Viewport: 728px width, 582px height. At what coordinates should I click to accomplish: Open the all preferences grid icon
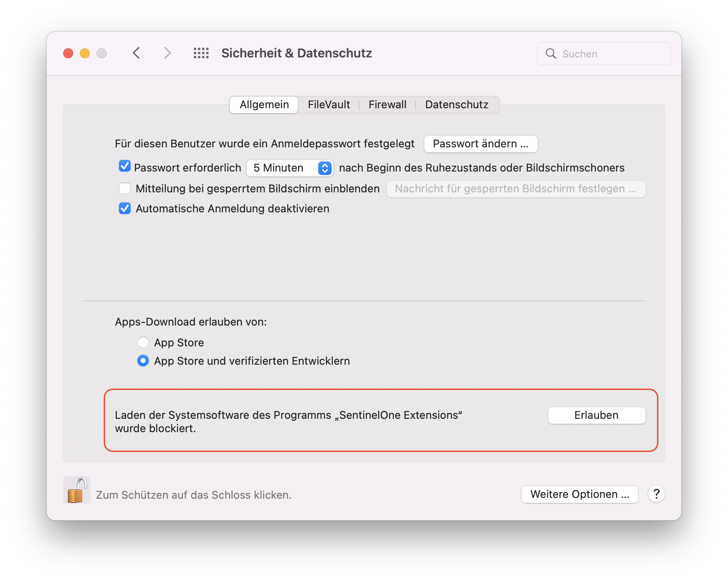point(201,53)
